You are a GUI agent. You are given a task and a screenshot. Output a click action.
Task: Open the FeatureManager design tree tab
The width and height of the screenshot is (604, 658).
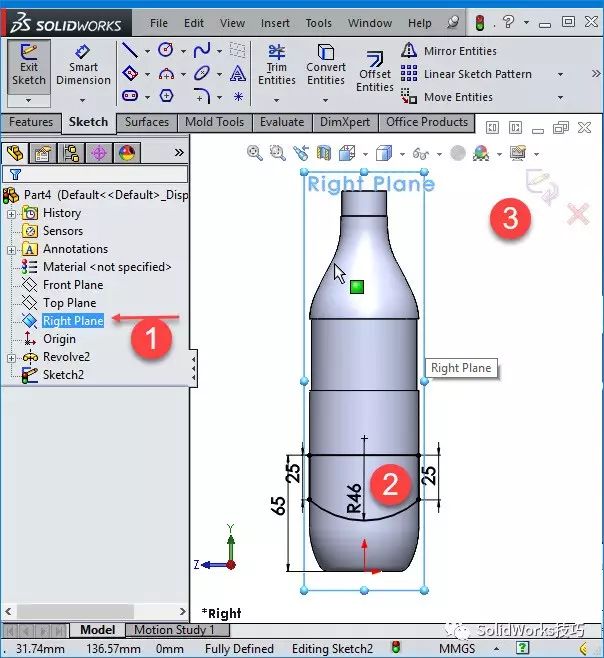coord(15,153)
